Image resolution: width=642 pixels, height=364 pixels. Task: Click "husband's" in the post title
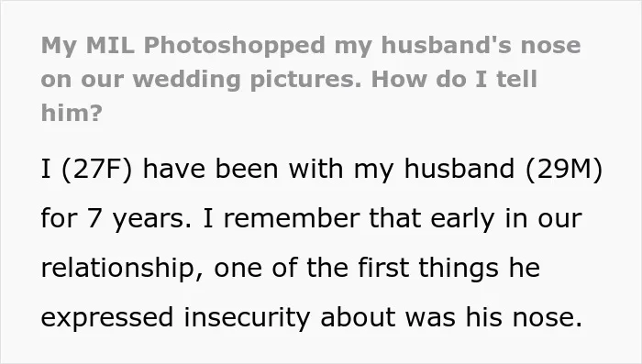tap(447, 45)
